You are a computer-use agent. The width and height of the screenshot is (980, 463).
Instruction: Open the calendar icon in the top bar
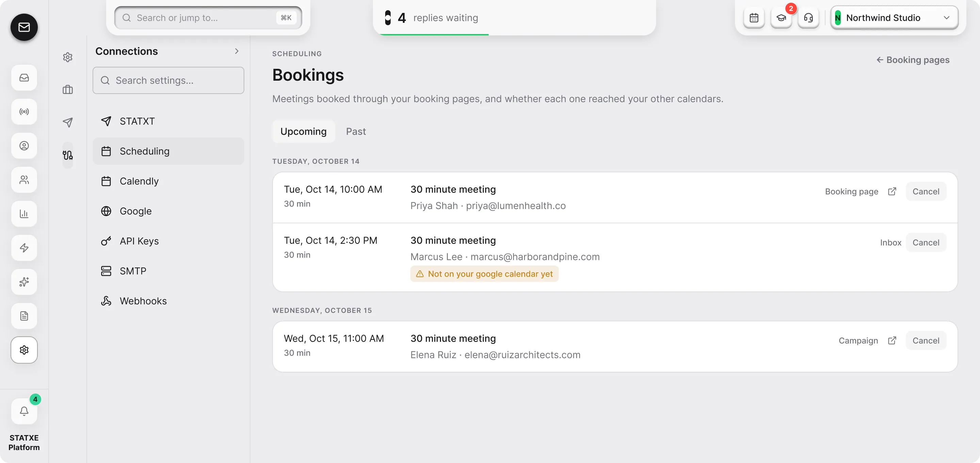pyautogui.click(x=754, y=17)
